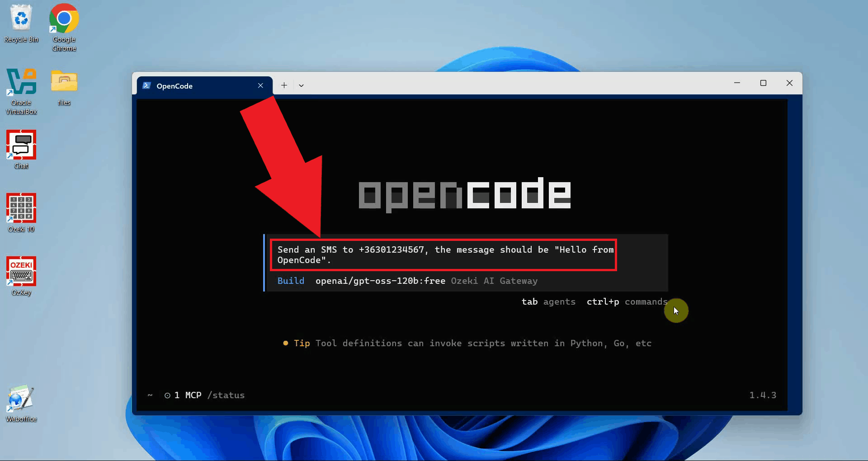The width and height of the screenshot is (868, 461).
Task: Click the tab agents hint
Action: pos(548,301)
